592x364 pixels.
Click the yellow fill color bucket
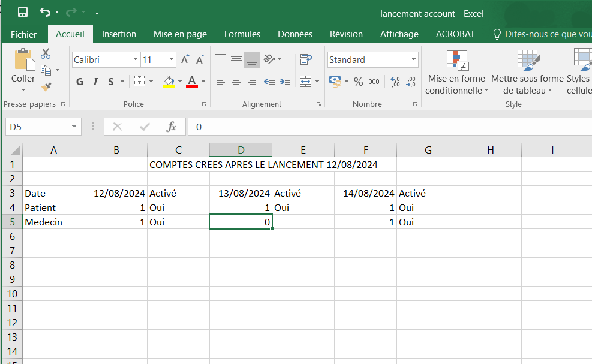[x=169, y=82]
